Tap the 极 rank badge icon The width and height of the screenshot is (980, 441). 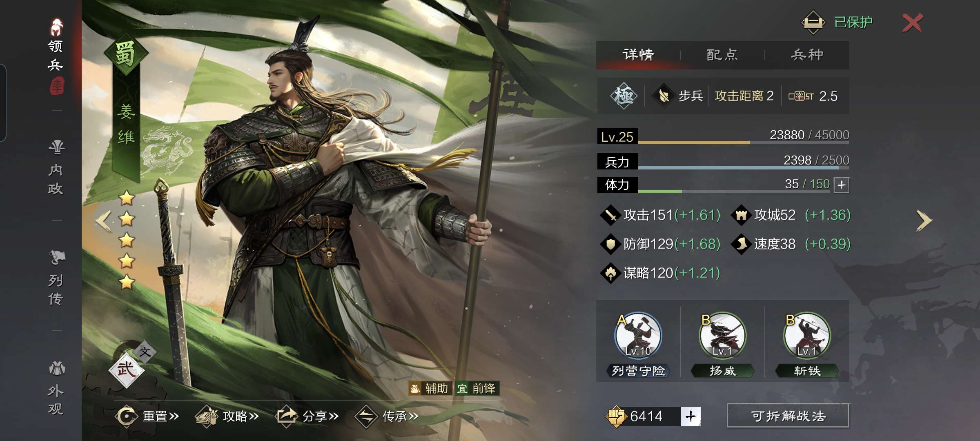click(x=624, y=96)
